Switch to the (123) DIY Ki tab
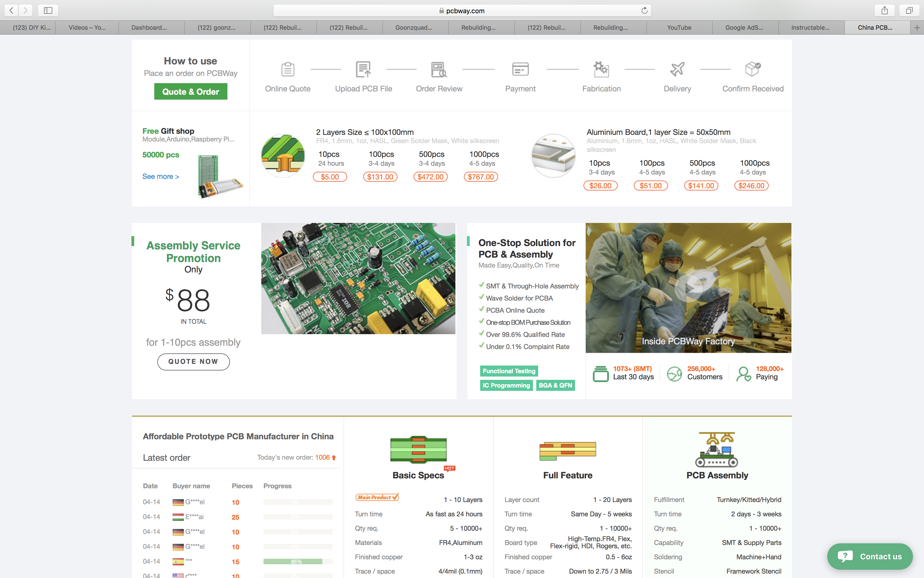 31,28
